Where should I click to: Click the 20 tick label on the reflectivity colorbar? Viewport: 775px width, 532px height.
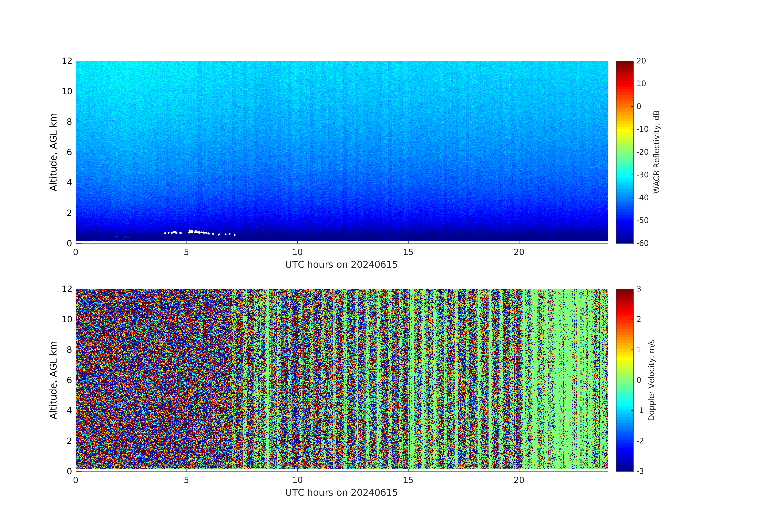[x=641, y=61]
